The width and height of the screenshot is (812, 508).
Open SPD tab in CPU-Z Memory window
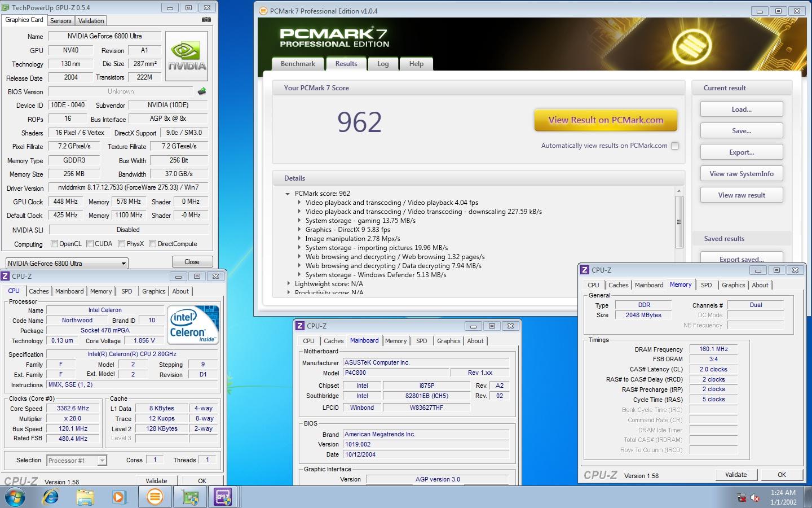coord(706,285)
